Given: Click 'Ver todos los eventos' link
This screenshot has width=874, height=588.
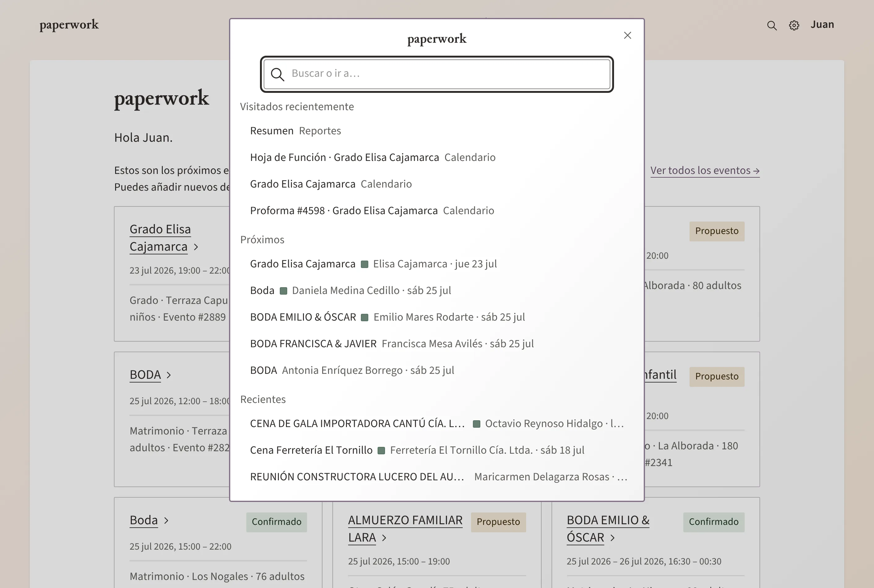Looking at the screenshot, I should click(705, 171).
